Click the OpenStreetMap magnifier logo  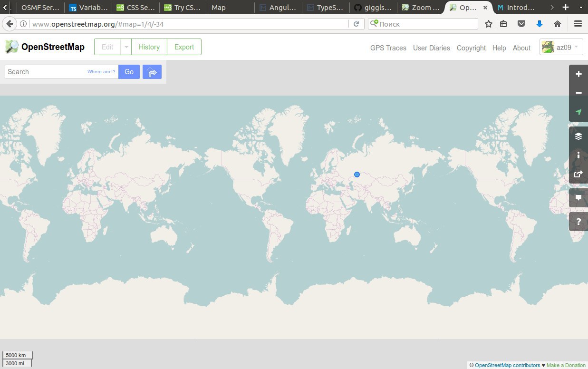point(12,47)
